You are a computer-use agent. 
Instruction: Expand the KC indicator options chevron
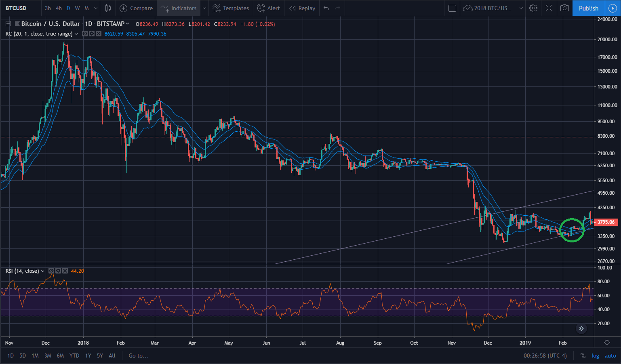tap(76, 34)
